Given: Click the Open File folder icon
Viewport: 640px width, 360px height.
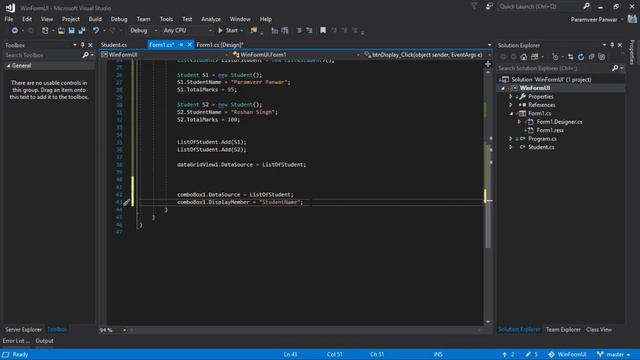Looking at the screenshot, I should point(61,31).
